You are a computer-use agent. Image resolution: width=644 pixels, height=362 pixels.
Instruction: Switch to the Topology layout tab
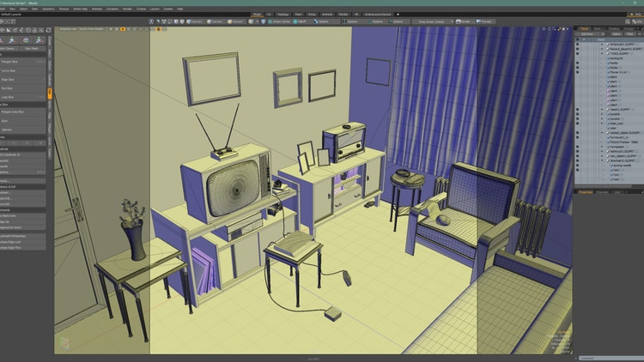click(x=283, y=15)
